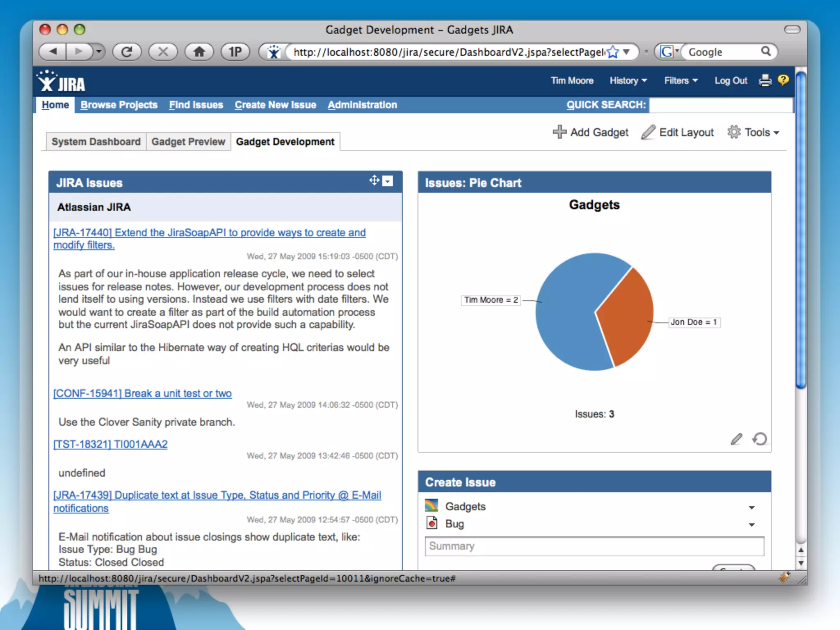This screenshot has height=630, width=840.
Task: Click the Log Out link
Action: pyautogui.click(x=730, y=81)
